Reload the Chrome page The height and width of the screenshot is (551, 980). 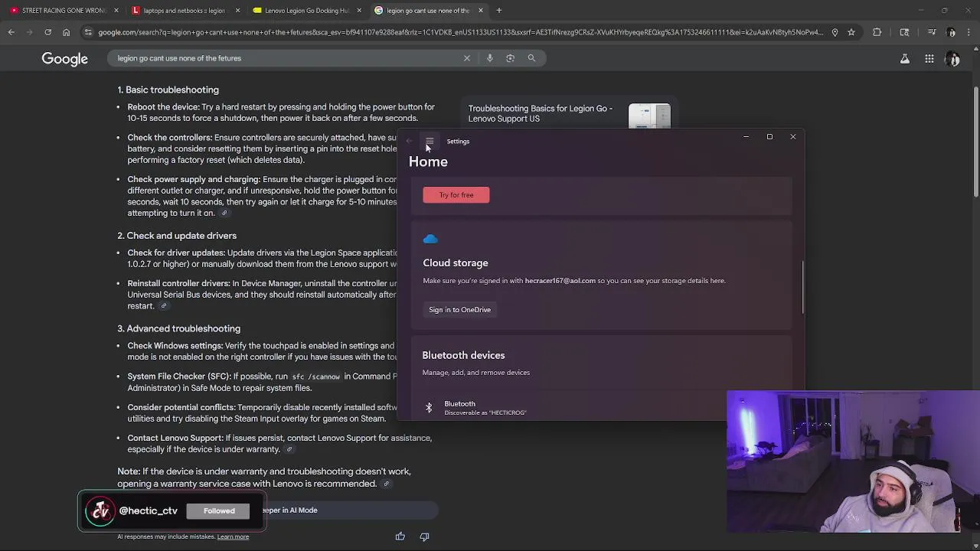(x=47, y=32)
